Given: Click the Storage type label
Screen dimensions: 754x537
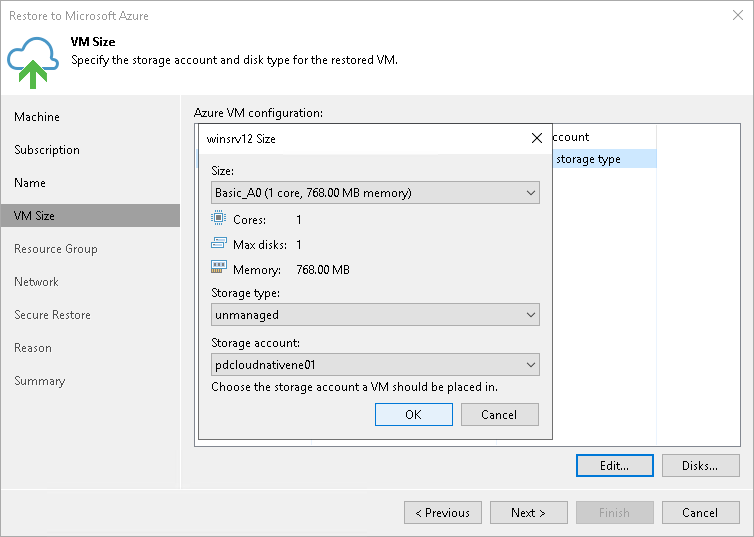Looking at the screenshot, I should (x=245, y=293).
